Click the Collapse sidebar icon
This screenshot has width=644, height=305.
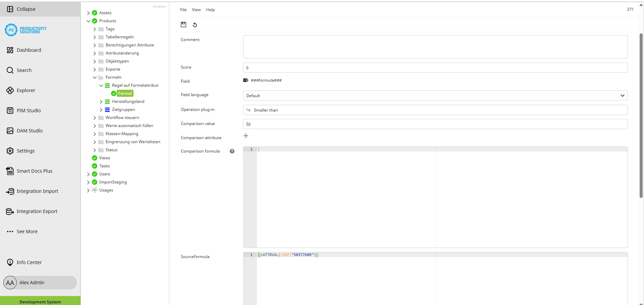pos(10,9)
